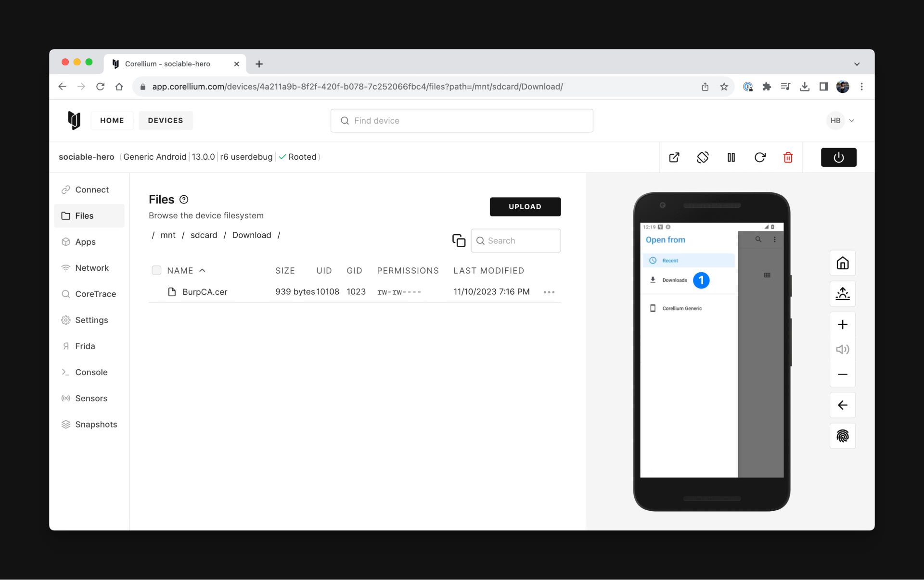The width and height of the screenshot is (924, 580).
Task: Reload the browser page
Action: [100, 87]
